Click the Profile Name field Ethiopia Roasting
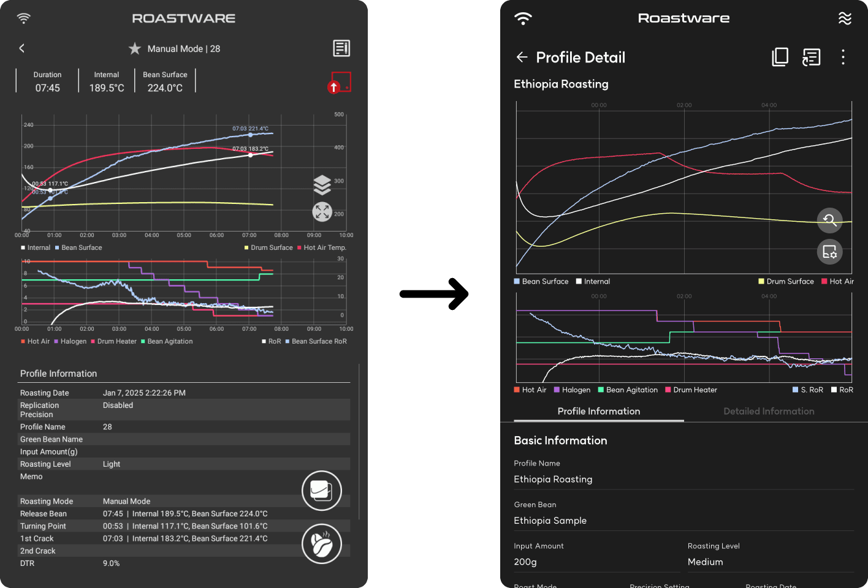 [x=684, y=479]
